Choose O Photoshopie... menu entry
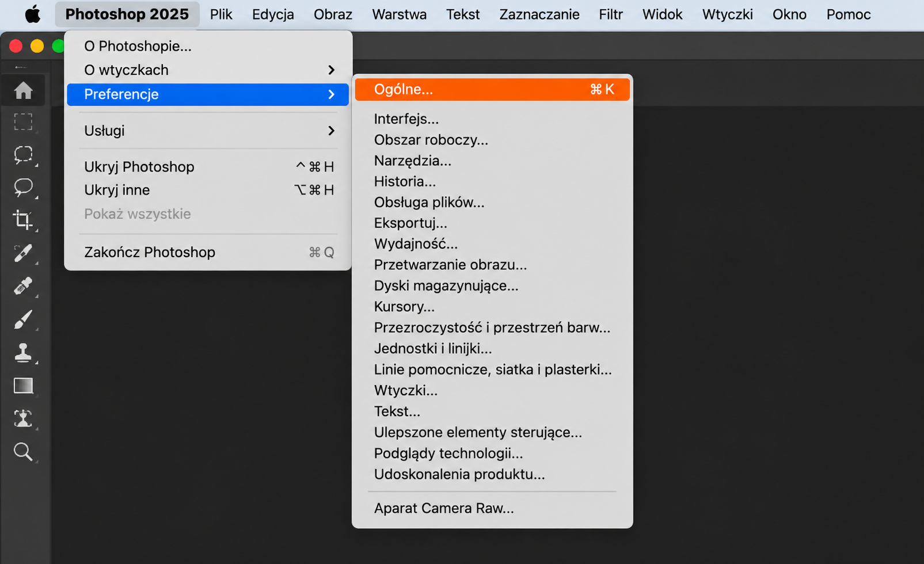924x564 pixels. tap(208, 46)
